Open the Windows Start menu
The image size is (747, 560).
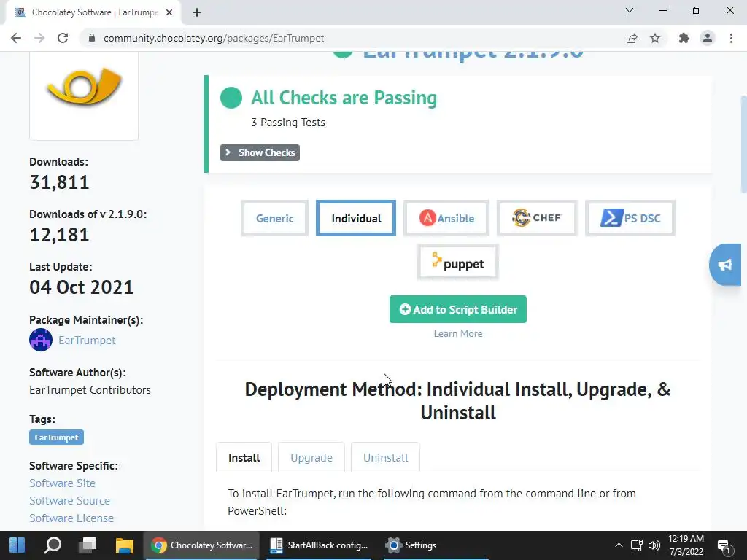pyautogui.click(x=18, y=545)
